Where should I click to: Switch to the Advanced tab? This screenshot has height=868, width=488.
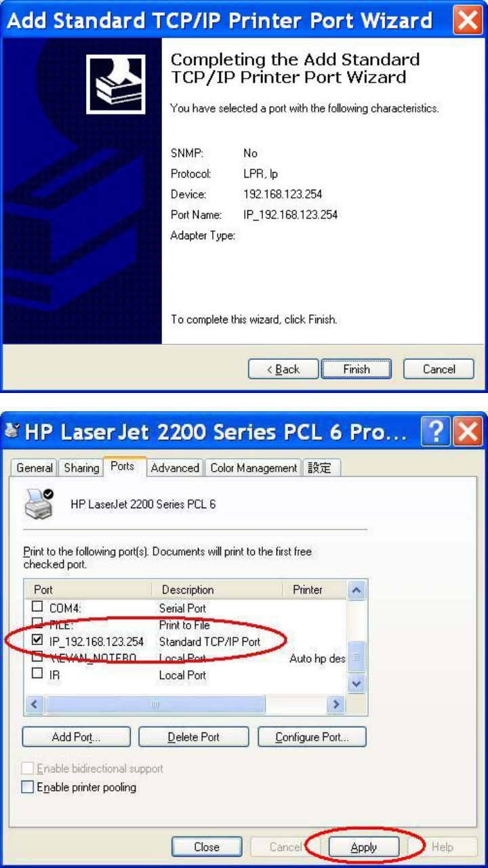tap(175, 468)
